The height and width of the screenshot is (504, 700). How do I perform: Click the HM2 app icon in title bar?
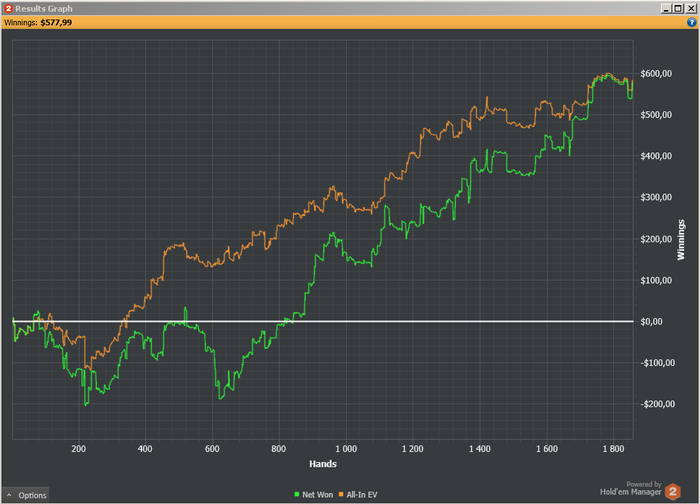[x=8, y=8]
